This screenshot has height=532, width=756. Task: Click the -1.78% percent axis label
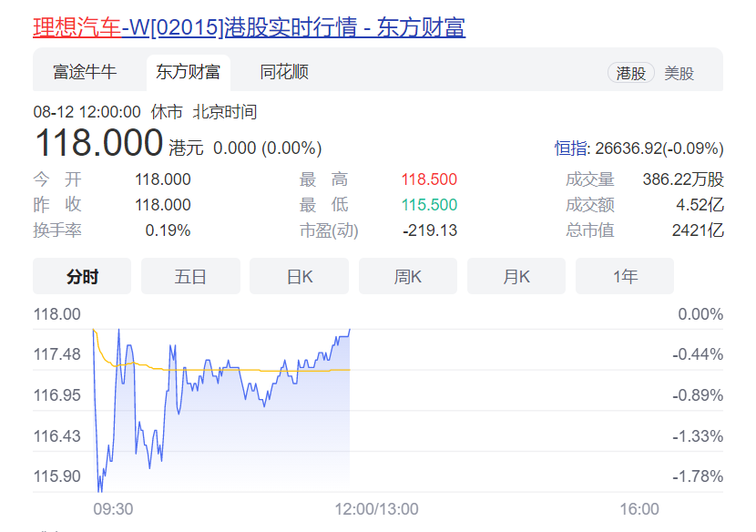(698, 476)
